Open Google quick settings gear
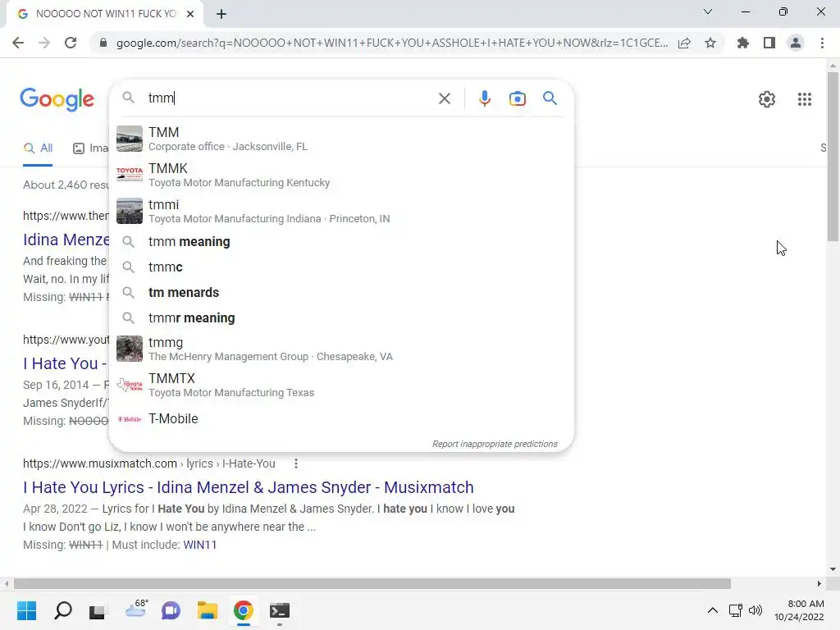This screenshot has height=630, width=840. 767,99
